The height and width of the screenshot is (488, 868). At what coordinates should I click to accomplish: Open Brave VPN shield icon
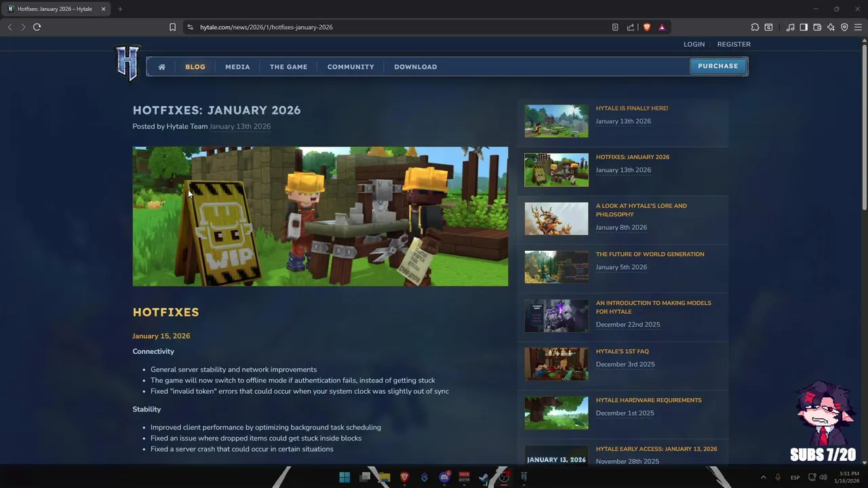coord(844,27)
